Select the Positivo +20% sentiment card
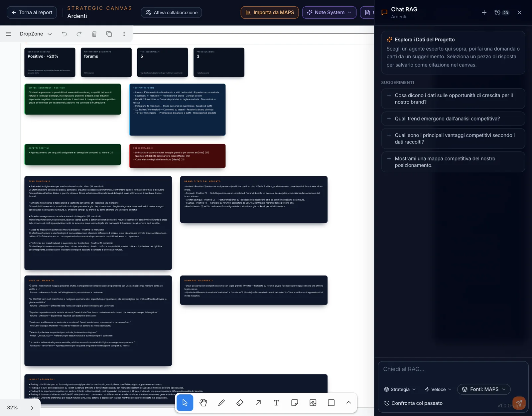Screen dimensions: 532x416 50,62
